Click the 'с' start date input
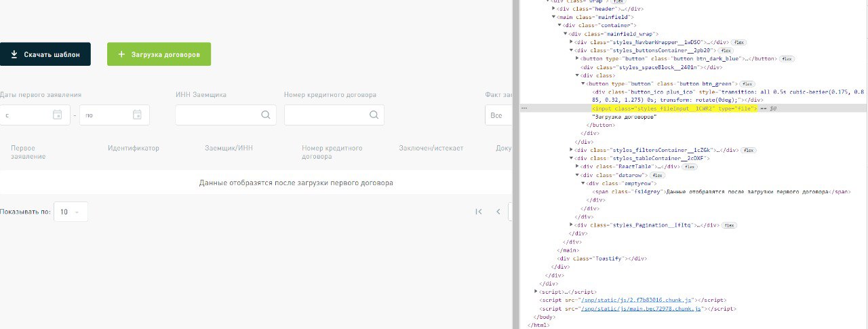The height and width of the screenshot is (329, 868). (x=34, y=115)
